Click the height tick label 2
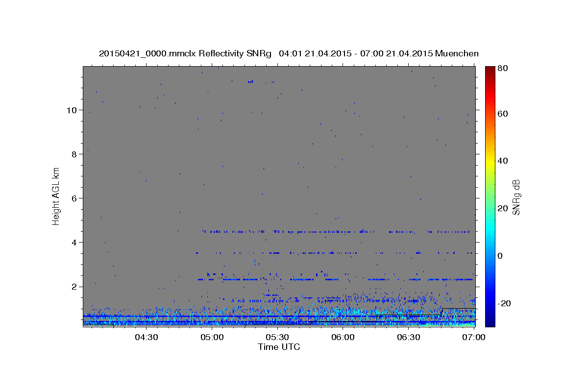588x392 pixels. click(x=74, y=287)
